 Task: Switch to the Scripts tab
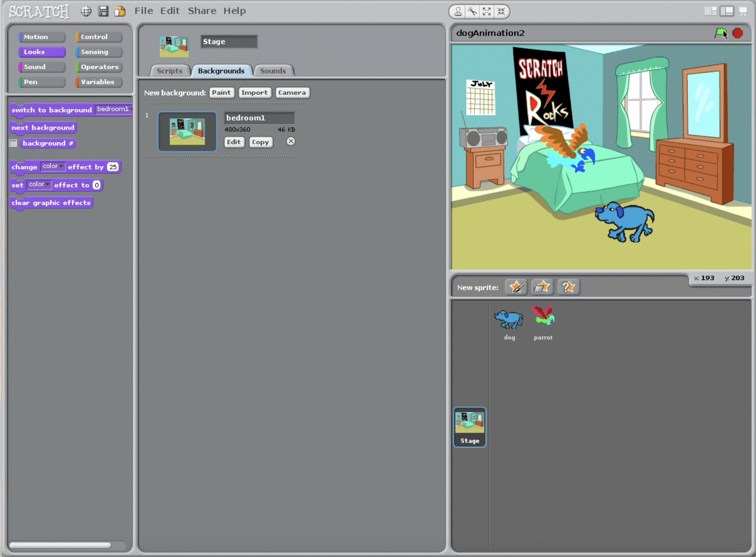pyautogui.click(x=169, y=71)
